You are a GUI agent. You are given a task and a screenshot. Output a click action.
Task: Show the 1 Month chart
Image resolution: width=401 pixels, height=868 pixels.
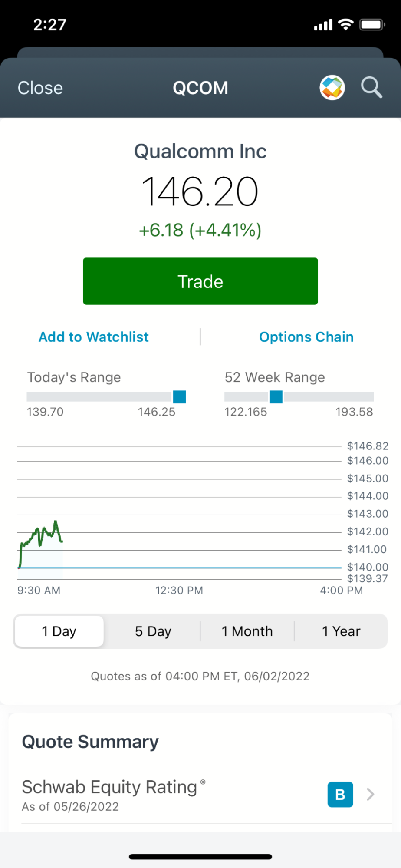247,631
